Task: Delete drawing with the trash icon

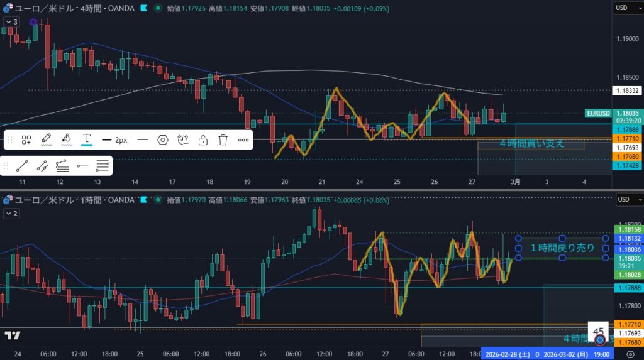Action: [x=223, y=139]
